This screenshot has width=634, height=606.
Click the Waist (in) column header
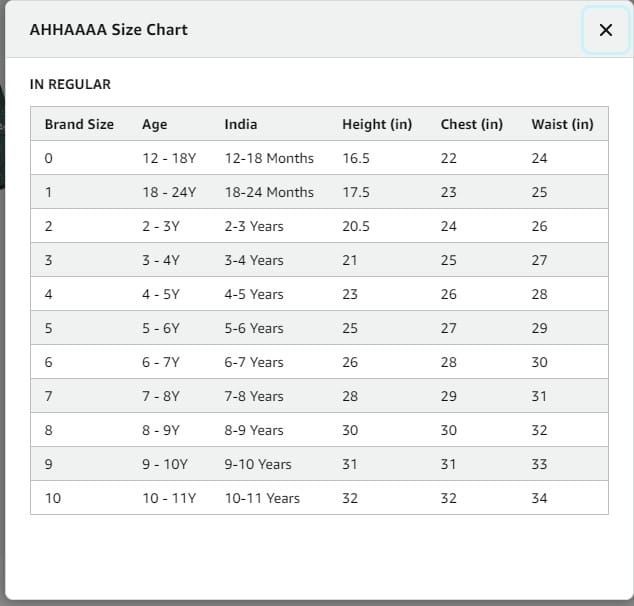562,124
